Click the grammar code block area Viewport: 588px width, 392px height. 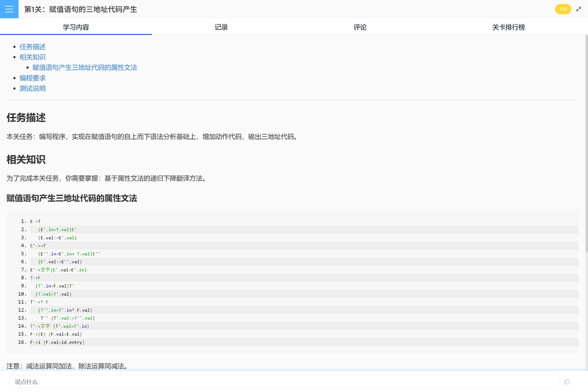[x=294, y=282]
